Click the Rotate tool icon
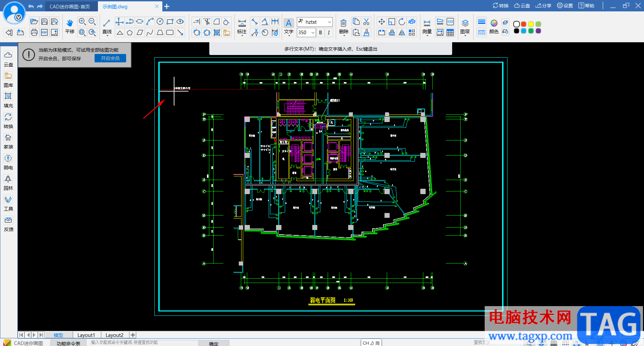The width and height of the screenshot is (644, 346). 402,22
